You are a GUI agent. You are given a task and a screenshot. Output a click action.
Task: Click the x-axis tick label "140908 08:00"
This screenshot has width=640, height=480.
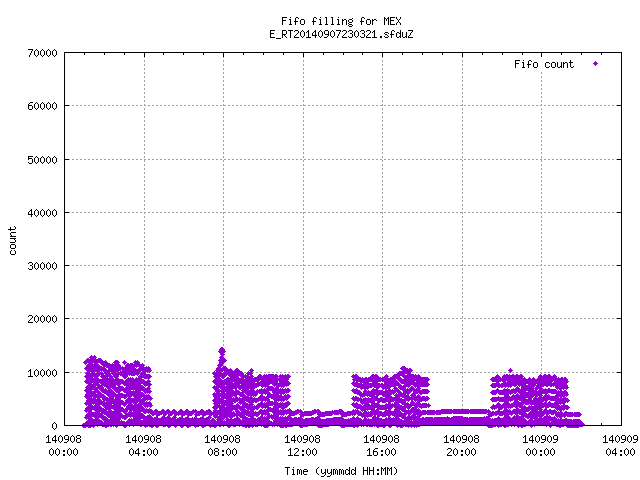tap(222, 446)
